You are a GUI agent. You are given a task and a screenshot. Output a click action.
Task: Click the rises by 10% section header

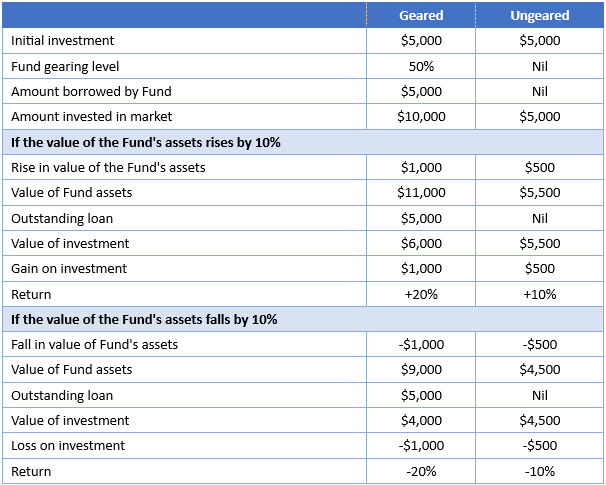(x=146, y=142)
